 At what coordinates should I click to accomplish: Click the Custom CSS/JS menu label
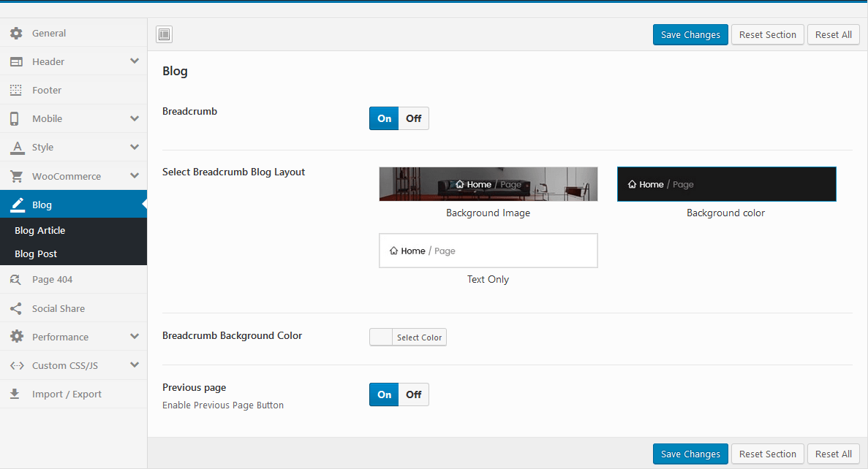coord(65,365)
